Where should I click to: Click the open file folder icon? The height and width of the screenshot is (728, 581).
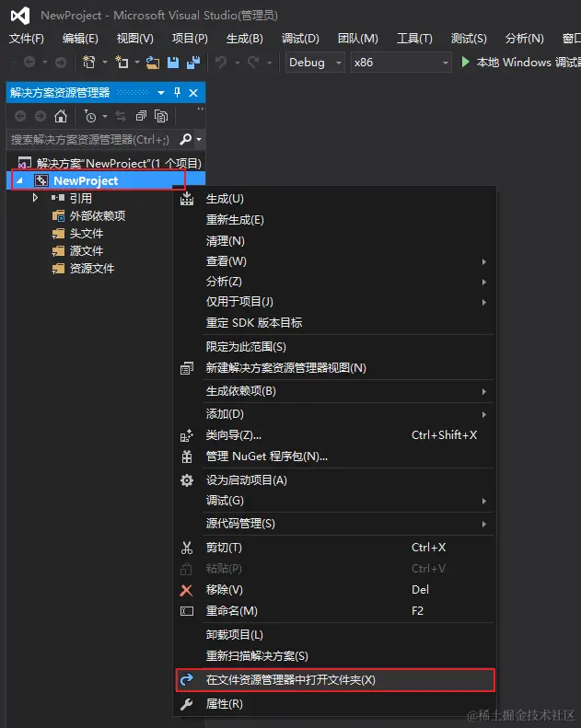tap(153, 63)
